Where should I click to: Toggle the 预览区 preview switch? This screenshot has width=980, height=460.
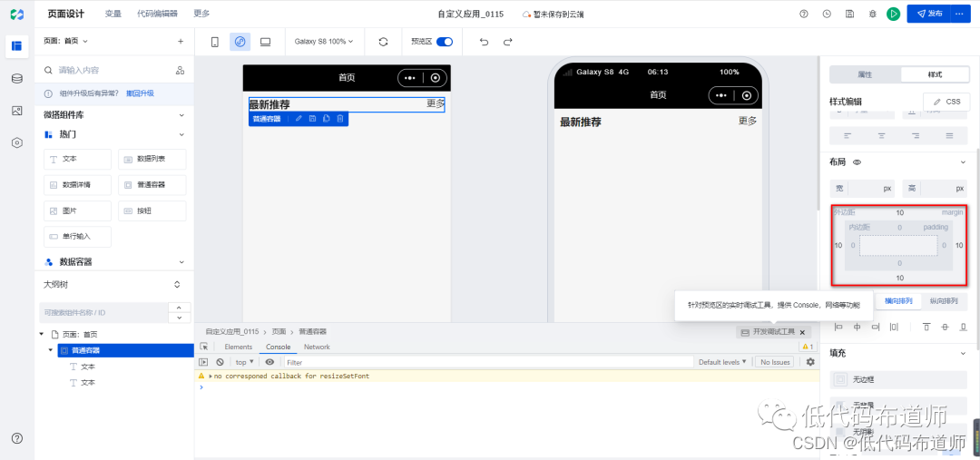pos(445,42)
